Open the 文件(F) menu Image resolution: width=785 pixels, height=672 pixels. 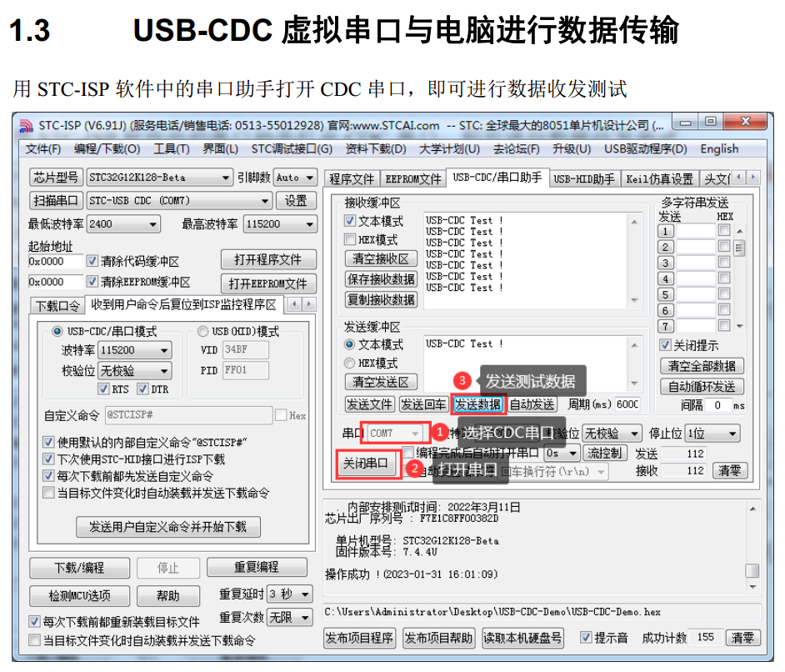pyautogui.click(x=43, y=149)
